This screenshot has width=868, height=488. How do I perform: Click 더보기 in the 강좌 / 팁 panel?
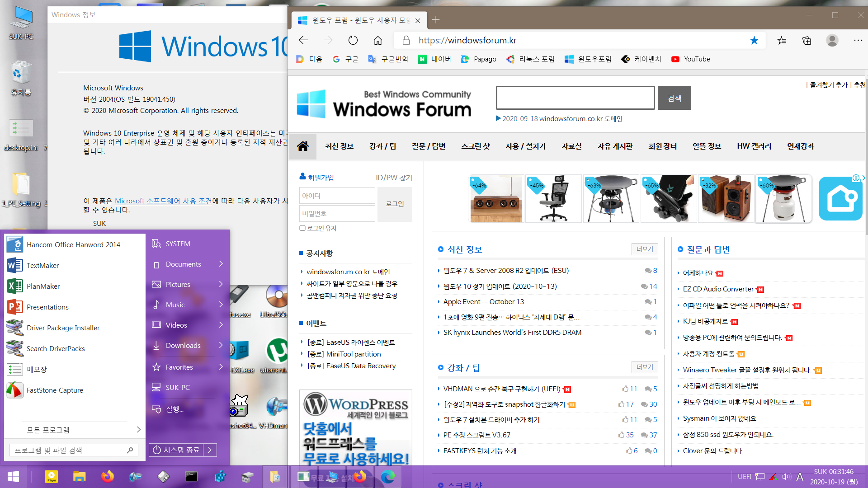pos(645,367)
